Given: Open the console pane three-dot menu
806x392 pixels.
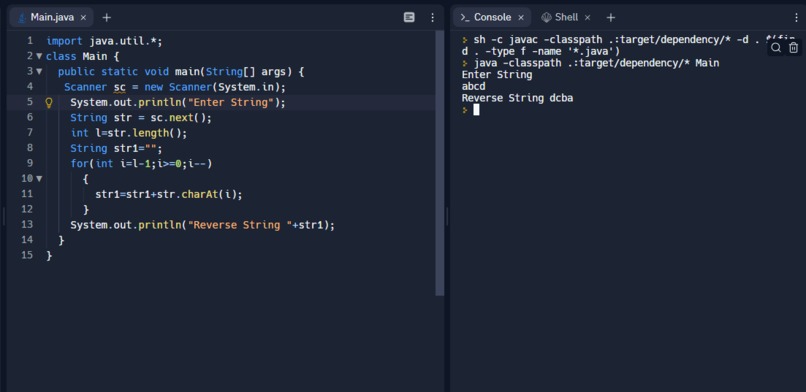Looking at the screenshot, I should click(x=797, y=17).
